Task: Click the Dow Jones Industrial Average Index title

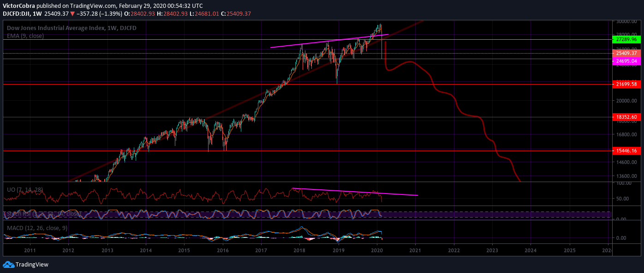Action: pos(72,28)
